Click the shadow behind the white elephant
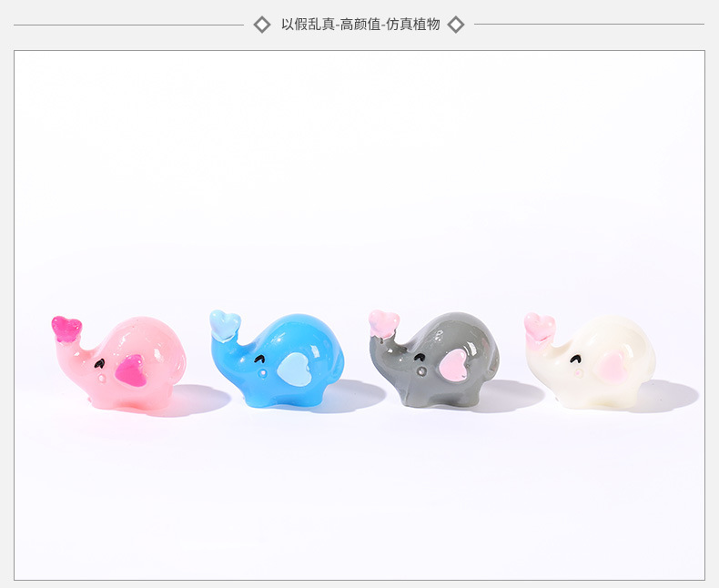This screenshot has width=719, height=588. (667, 395)
